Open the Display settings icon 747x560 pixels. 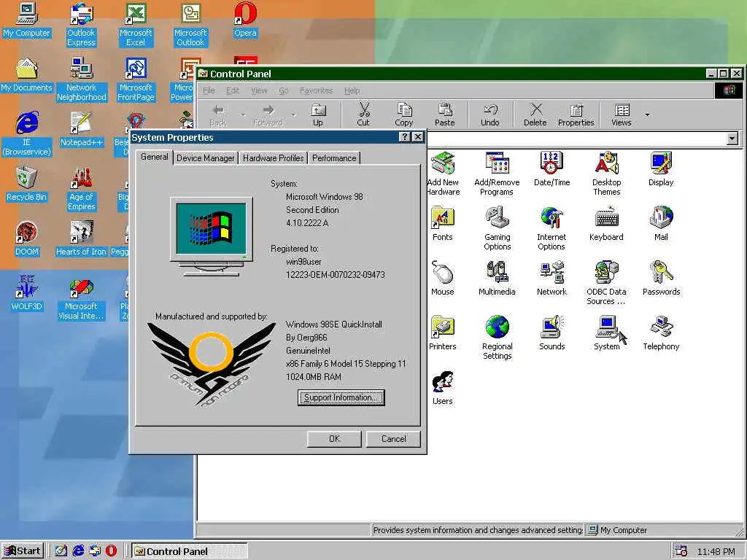(x=661, y=169)
